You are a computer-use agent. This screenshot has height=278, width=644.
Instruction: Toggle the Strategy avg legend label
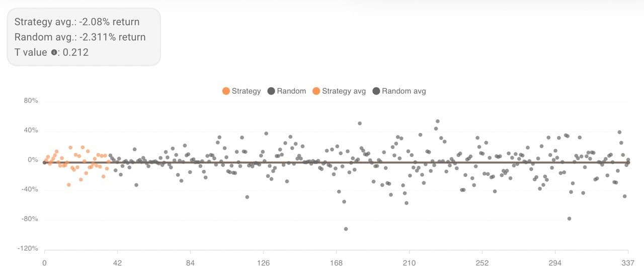[x=344, y=91]
